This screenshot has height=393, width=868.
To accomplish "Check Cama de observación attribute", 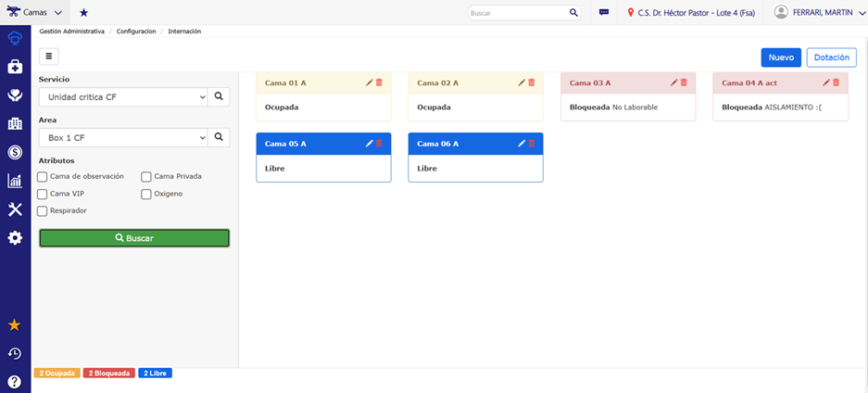I will (x=42, y=177).
